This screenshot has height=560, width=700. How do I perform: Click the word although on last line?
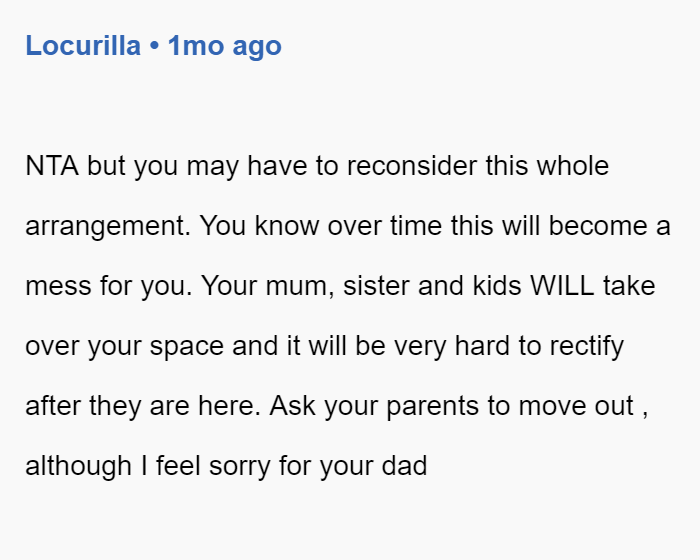pos(79,466)
